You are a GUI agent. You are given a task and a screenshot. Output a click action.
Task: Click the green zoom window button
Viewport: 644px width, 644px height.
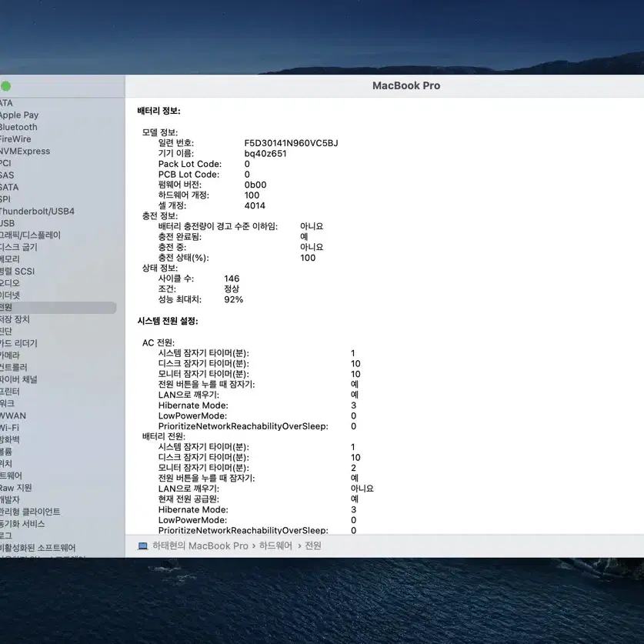point(5,86)
